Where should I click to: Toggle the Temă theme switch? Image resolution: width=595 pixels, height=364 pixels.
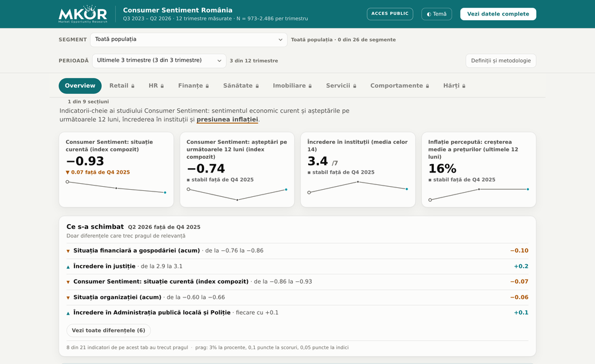[x=436, y=14]
